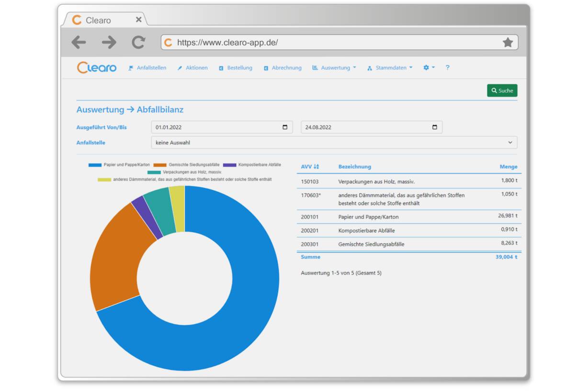This screenshot has height=392, width=588.
Task: Click the end date field 24.08.2022
Action: pyautogui.click(x=372, y=127)
